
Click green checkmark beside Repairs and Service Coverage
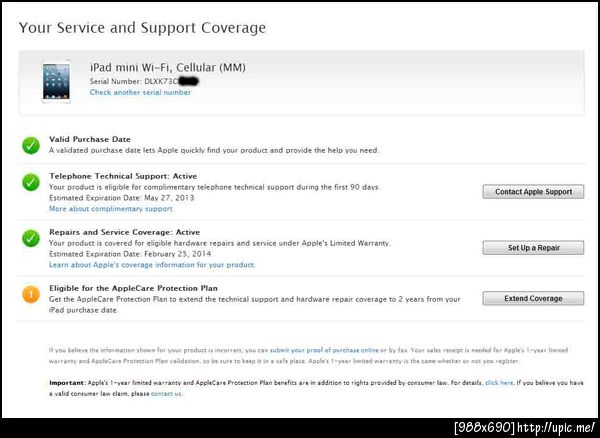(x=31, y=238)
